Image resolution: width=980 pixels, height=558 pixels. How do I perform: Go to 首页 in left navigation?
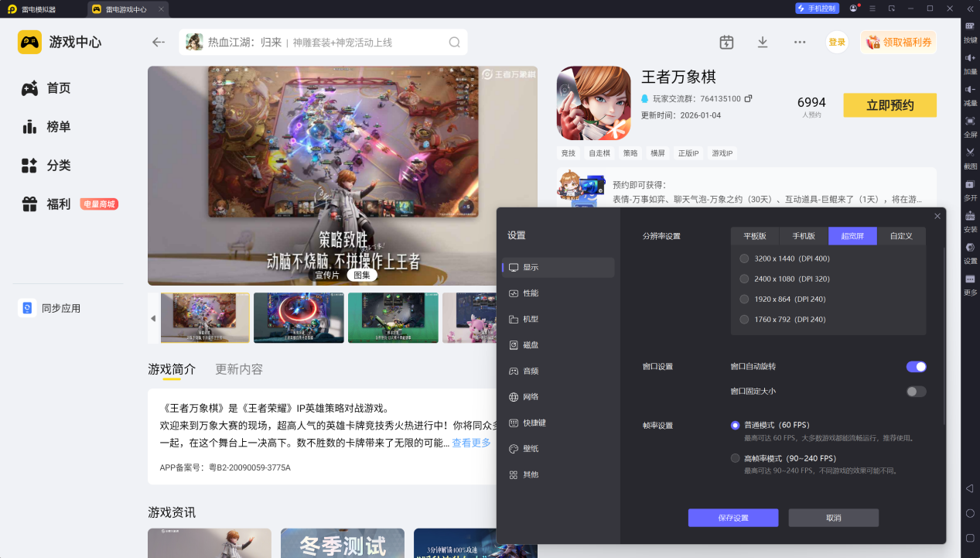(x=46, y=88)
